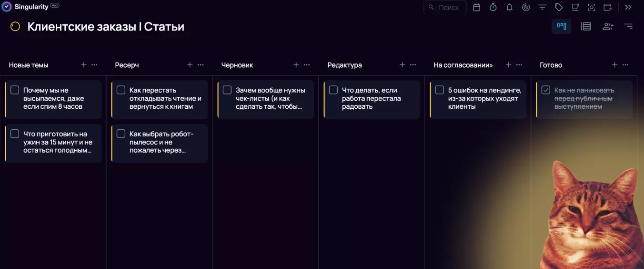Screen dimensions: 644x269
Task: Click the Редактура column title
Action: [344, 65]
